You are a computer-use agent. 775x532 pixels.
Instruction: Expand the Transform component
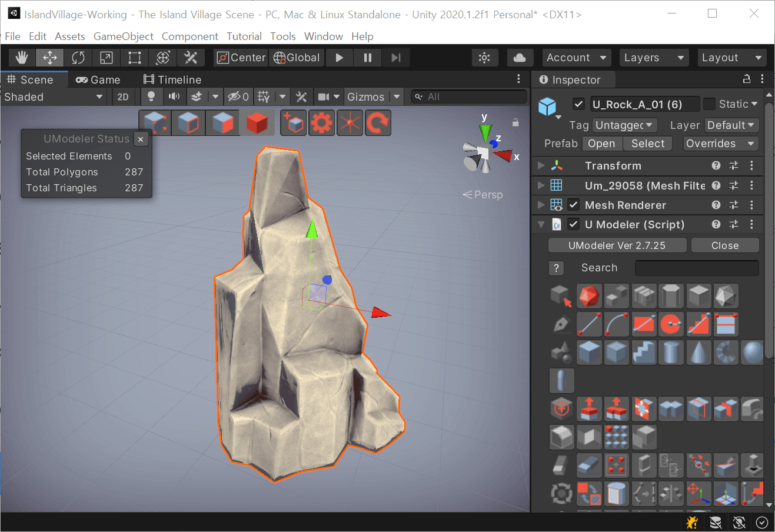[541, 166]
